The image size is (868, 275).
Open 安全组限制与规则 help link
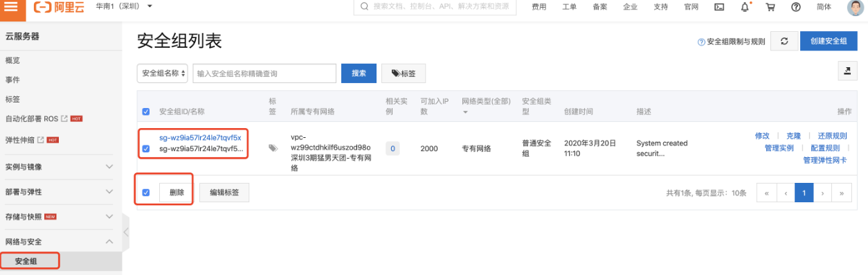[732, 42]
